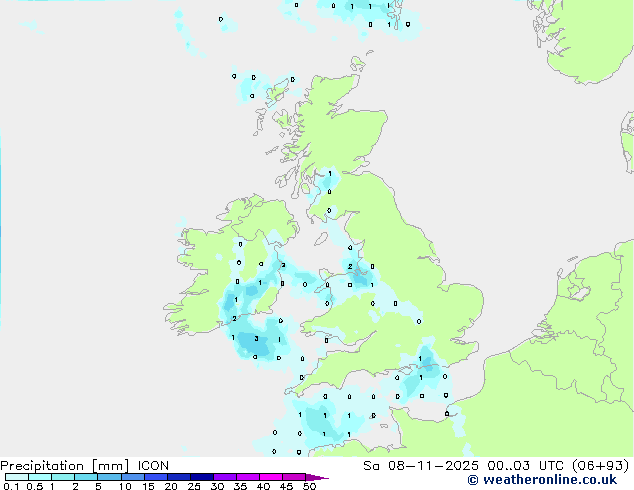Select the dark navy swatch between 25 and 30
The width and height of the screenshot is (634, 490).
coord(202,477)
